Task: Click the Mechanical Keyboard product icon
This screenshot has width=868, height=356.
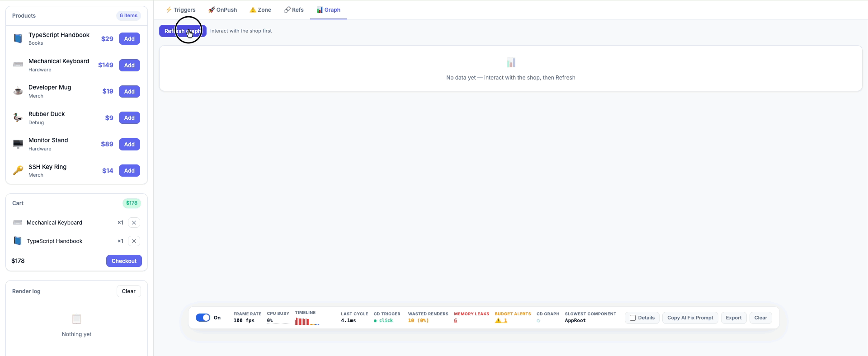Action: pyautogui.click(x=18, y=65)
